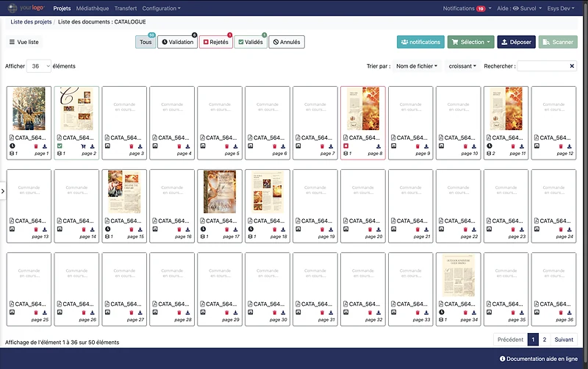Open the Configuration menu dropdown
588x369 pixels.
coord(161,8)
